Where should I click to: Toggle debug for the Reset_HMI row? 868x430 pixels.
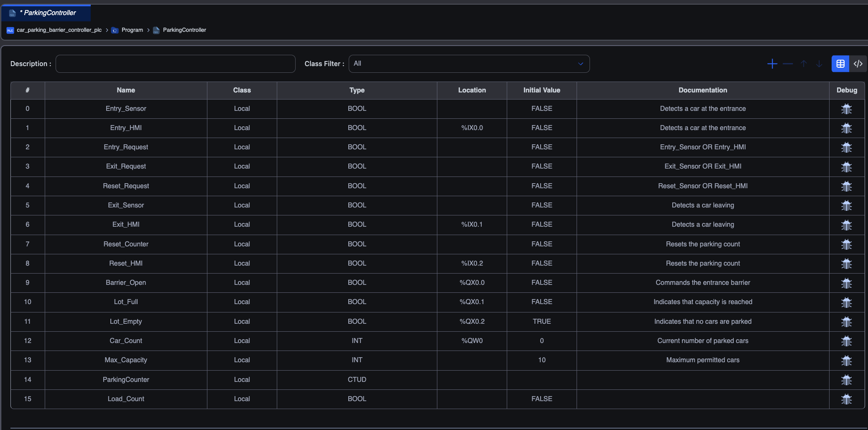pos(846,264)
